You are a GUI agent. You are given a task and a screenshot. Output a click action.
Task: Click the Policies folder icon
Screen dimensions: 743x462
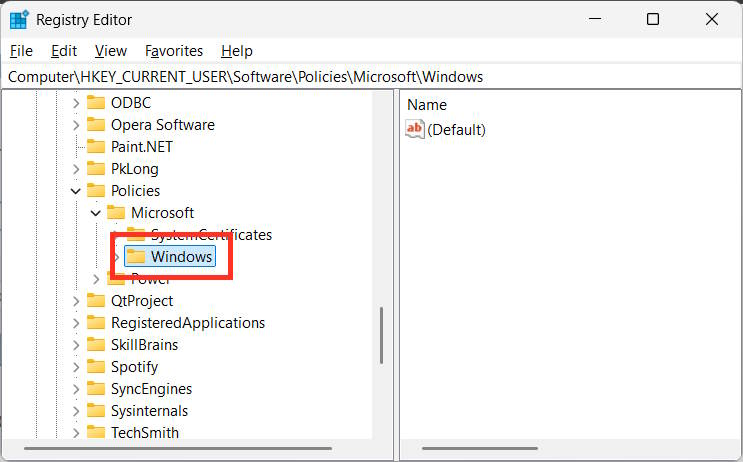click(96, 190)
